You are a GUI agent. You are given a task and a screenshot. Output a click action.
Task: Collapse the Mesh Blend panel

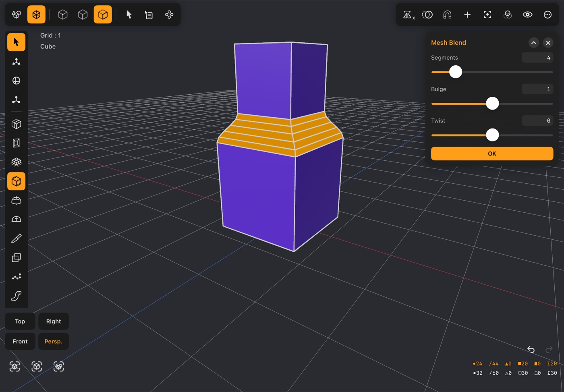pyautogui.click(x=534, y=43)
